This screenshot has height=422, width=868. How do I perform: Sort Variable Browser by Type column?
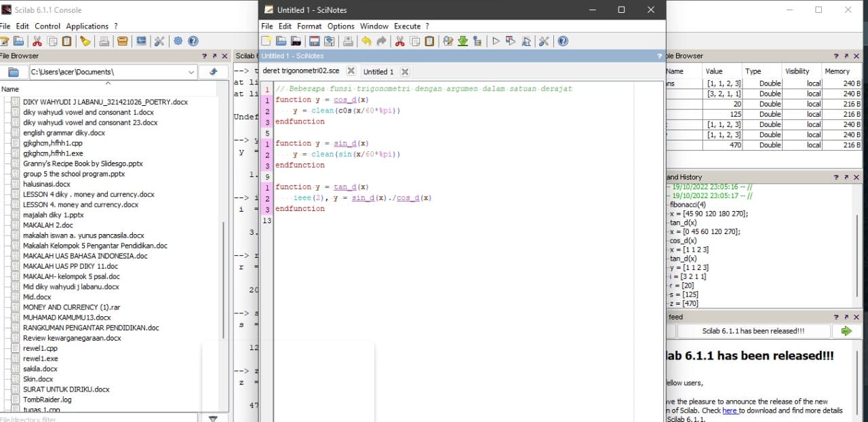click(x=753, y=71)
